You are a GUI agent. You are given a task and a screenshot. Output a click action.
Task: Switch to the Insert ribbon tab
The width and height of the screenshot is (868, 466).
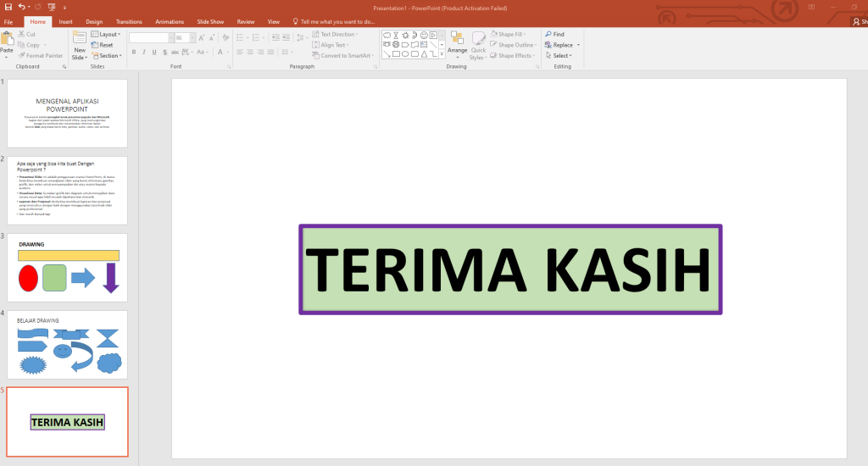pos(65,21)
